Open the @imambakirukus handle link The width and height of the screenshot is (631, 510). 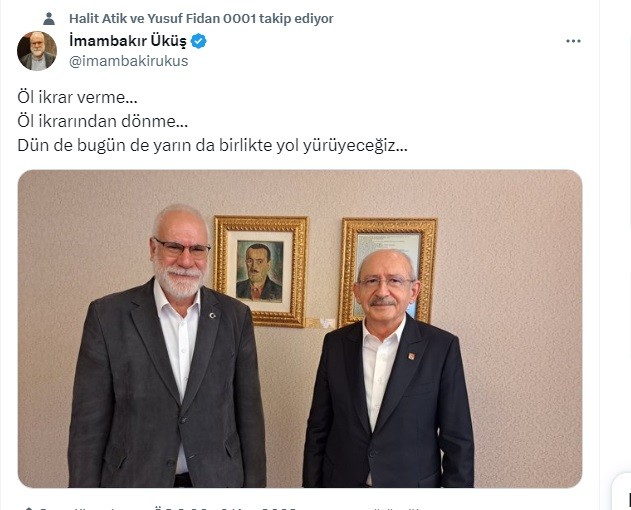(128, 61)
